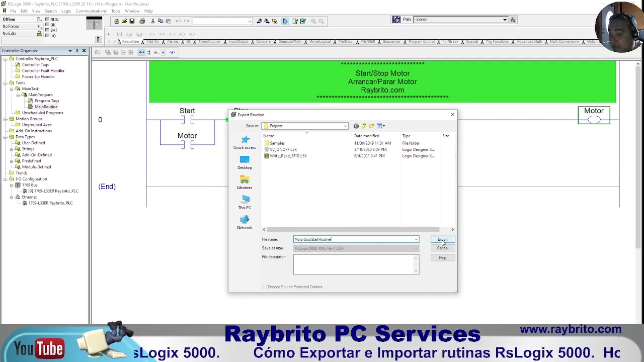Click the New project toolbar icon
This screenshot has height=362, width=644.
click(x=116, y=21)
